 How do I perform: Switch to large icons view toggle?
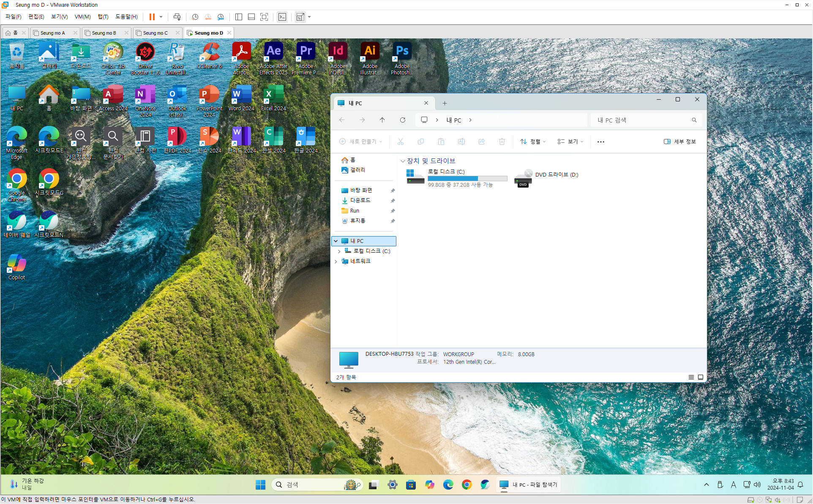[701, 377]
